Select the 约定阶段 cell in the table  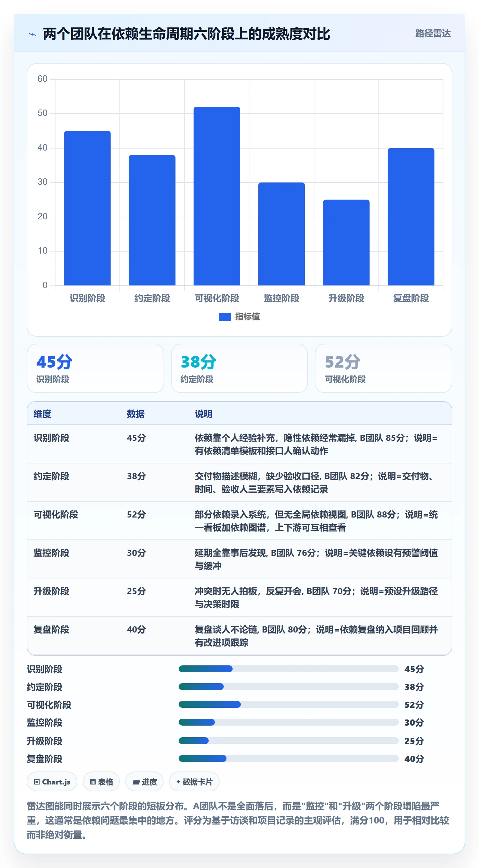[x=51, y=476]
